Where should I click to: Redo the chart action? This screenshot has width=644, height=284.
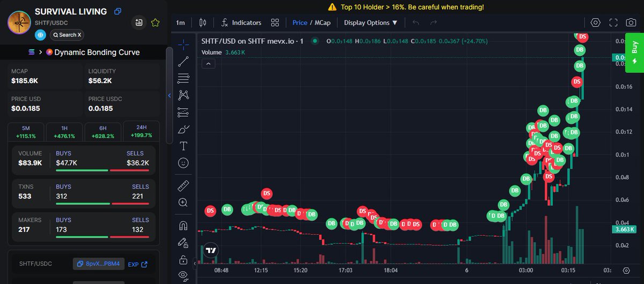click(434, 23)
